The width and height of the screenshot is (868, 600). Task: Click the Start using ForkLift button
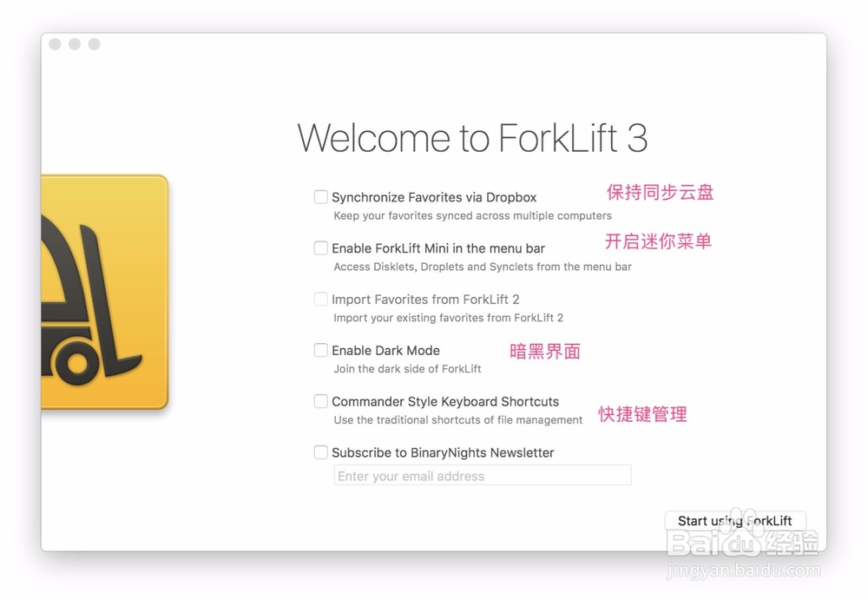click(734, 521)
